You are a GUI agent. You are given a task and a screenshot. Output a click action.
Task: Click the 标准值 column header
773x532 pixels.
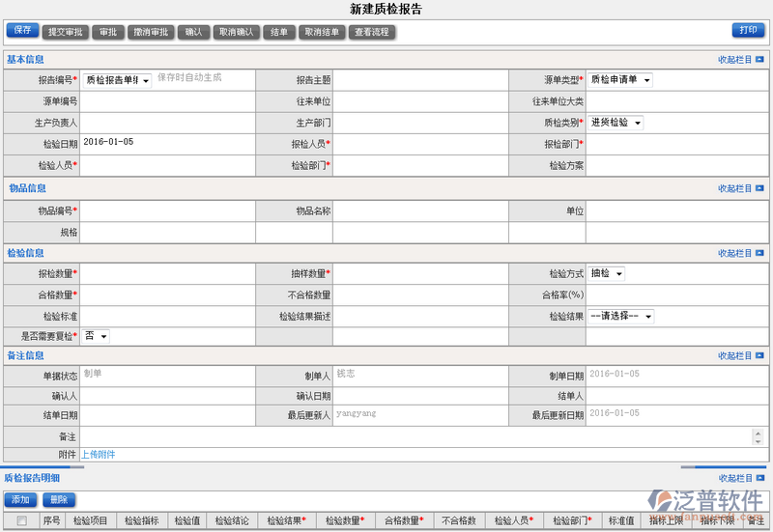[x=621, y=520]
